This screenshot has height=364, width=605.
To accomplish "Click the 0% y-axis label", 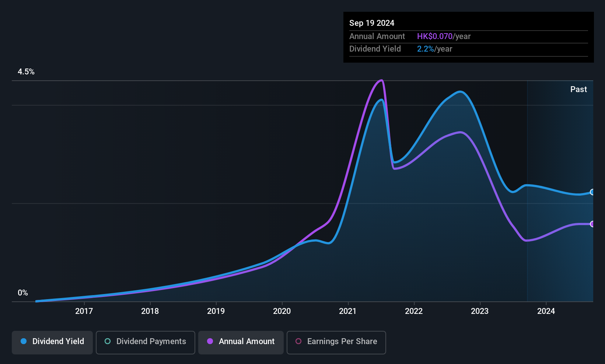I will point(23,293).
